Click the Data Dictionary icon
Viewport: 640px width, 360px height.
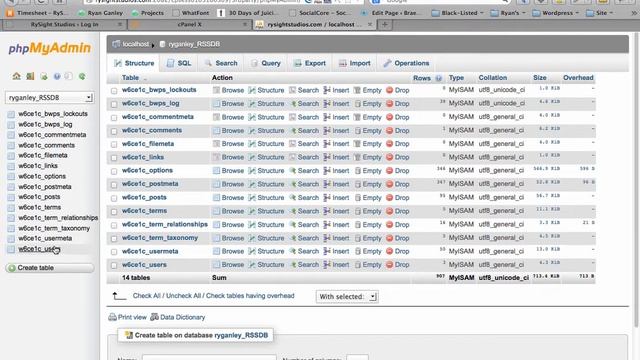[x=154, y=317]
